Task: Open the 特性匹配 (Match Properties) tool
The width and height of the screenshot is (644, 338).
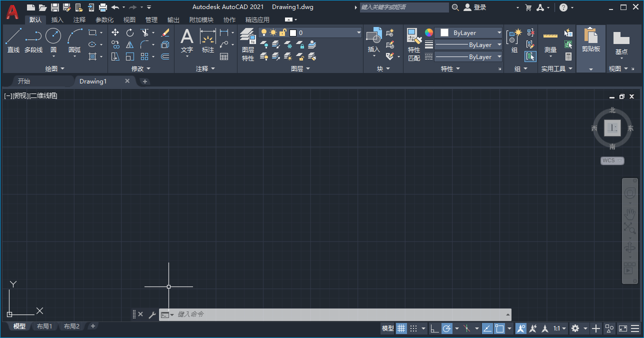Action: [413, 44]
